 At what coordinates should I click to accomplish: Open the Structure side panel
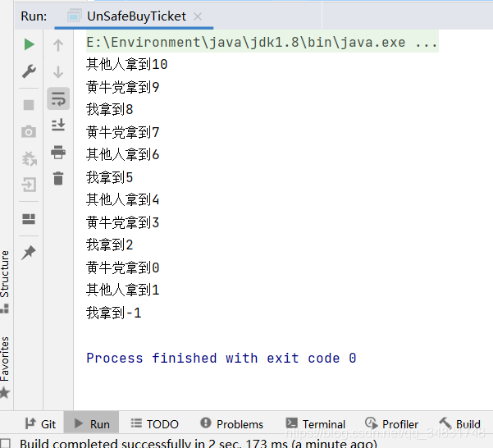pos(5,281)
